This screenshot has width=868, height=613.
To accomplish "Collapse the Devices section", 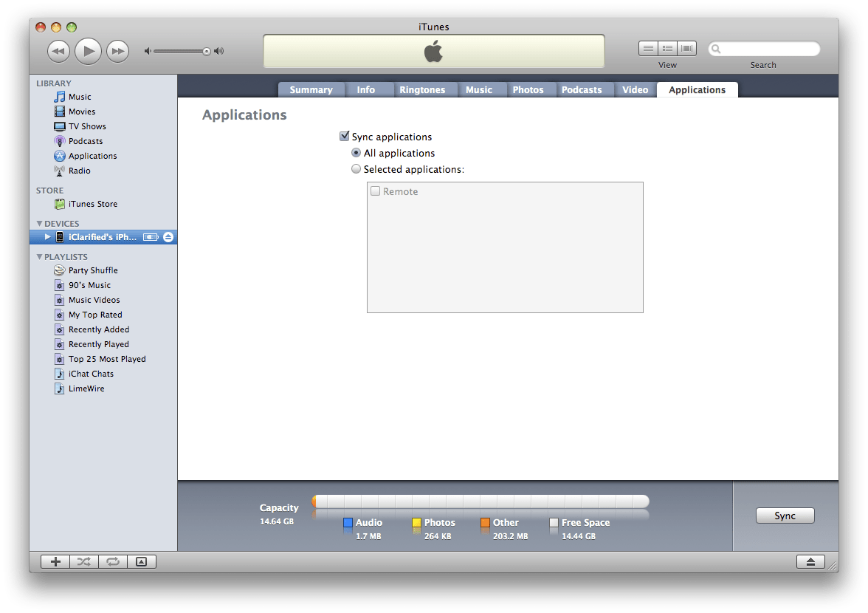I will [x=39, y=224].
